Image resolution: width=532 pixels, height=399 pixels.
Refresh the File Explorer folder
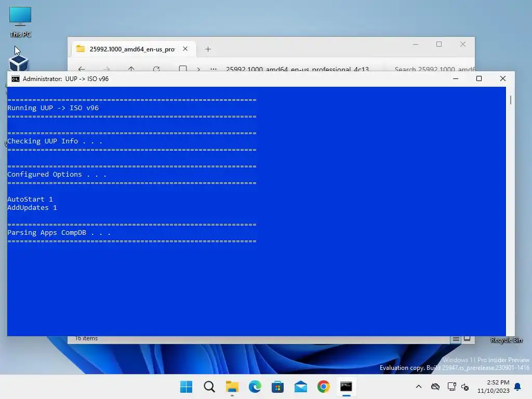pos(156,69)
